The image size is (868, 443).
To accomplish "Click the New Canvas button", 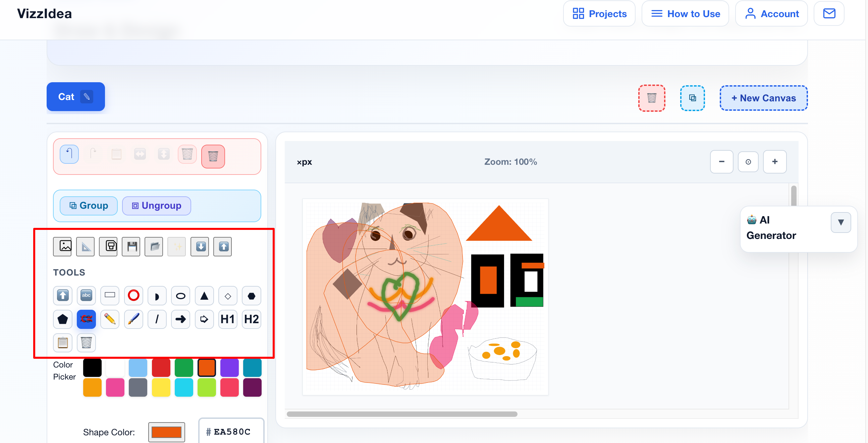I will pyautogui.click(x=763, y=98).
